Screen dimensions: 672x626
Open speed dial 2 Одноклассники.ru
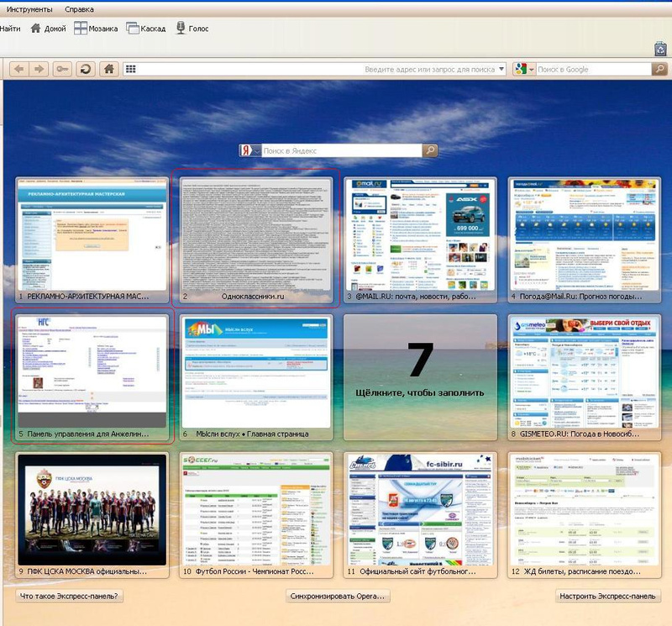[256, 239]
